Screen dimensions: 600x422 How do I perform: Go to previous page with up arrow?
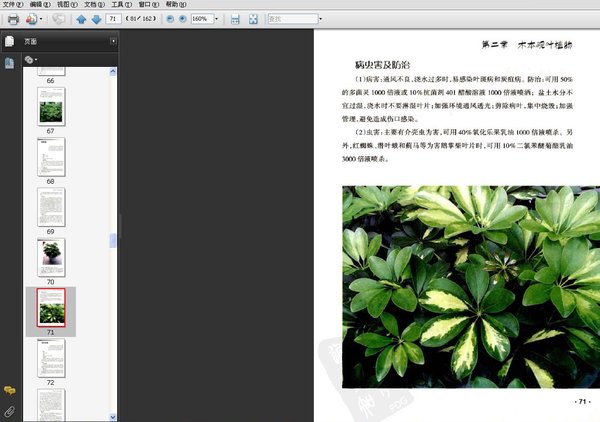81,19
